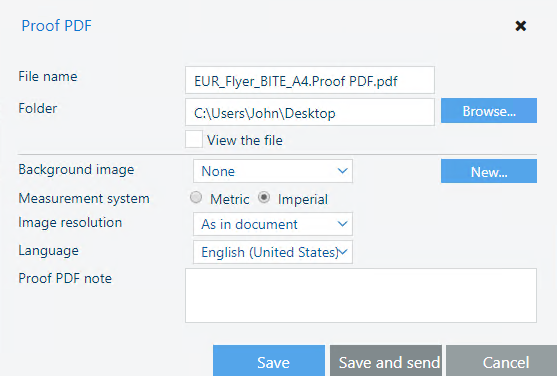Click the Image resolution label

(x=70, y=222)
